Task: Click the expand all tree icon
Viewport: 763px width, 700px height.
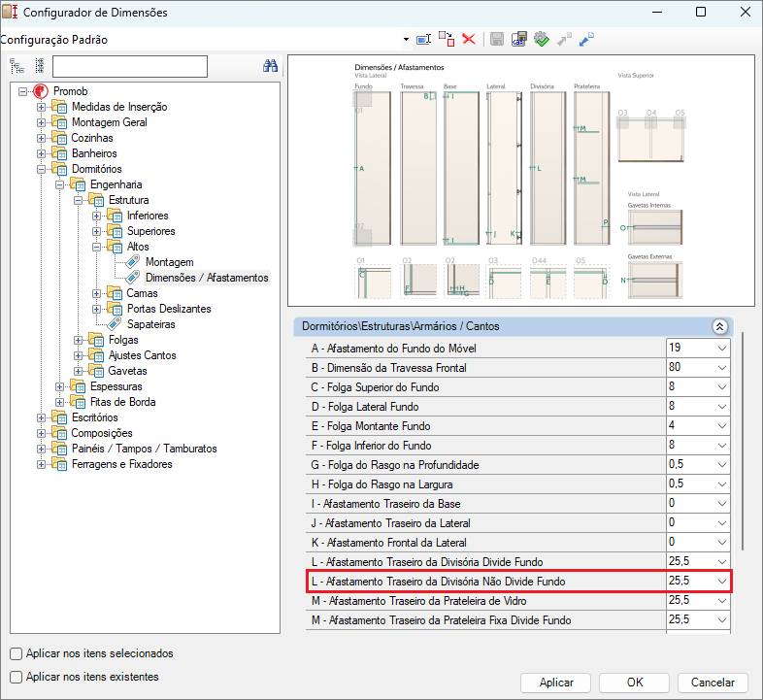Action: tap(17, 66)
